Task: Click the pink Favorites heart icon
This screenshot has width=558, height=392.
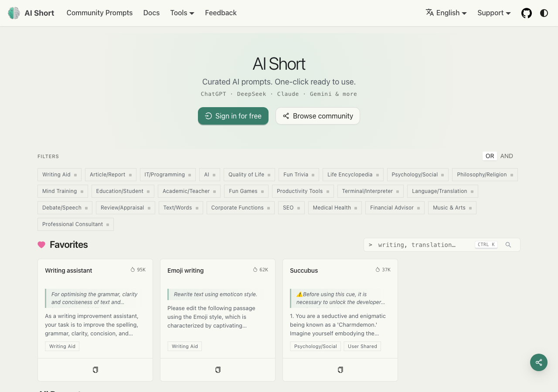Action: coord(41,245)
